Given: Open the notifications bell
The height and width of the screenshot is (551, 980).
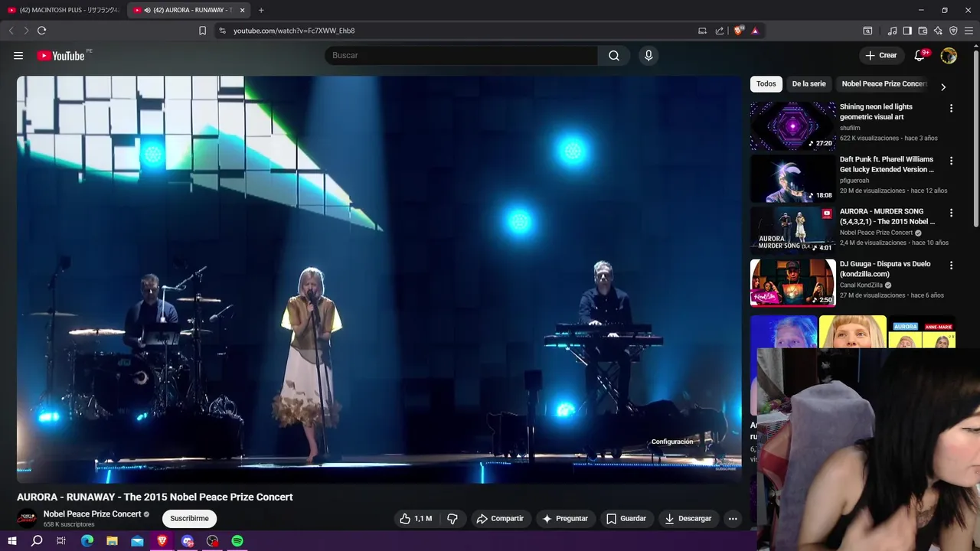Looking at the screenshot, I should pos(920,55).
